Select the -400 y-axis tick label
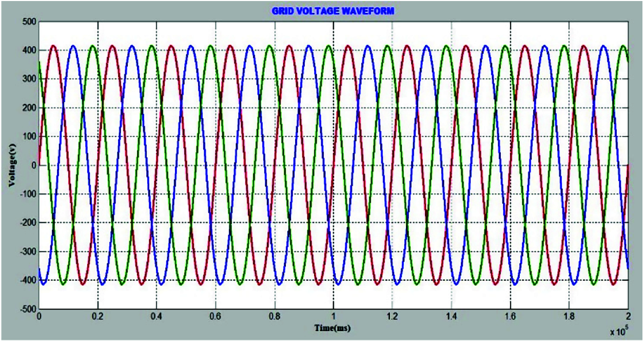The height and width of the screenshot is (342, 644). tap(26, 281)
